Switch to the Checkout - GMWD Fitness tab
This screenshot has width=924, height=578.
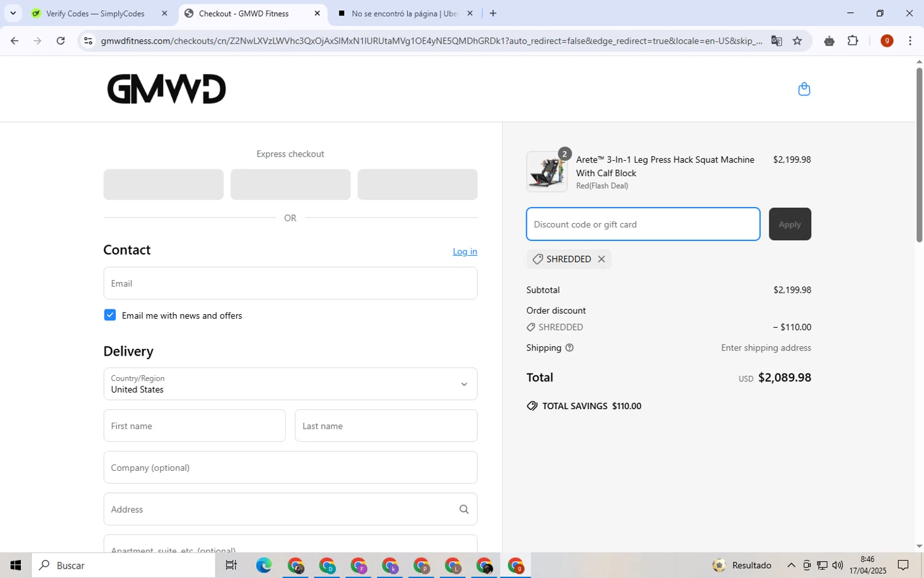pyautogui.click(x=244, y=13)
